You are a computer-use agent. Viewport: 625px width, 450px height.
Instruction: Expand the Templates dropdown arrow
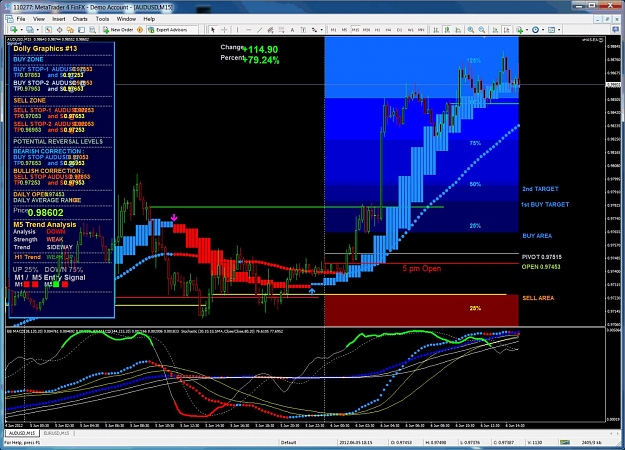559,30
